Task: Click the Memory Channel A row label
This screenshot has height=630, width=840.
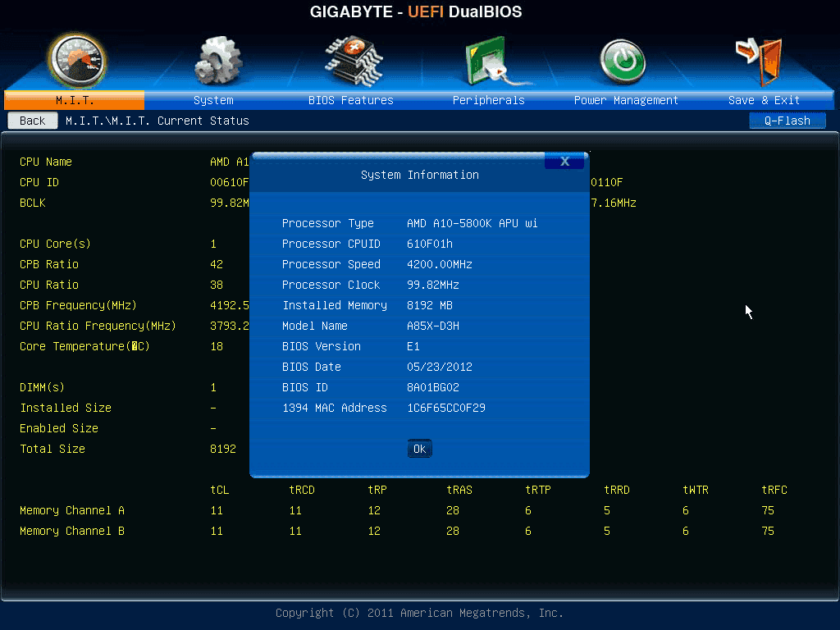Action: (x=72, y=510)
